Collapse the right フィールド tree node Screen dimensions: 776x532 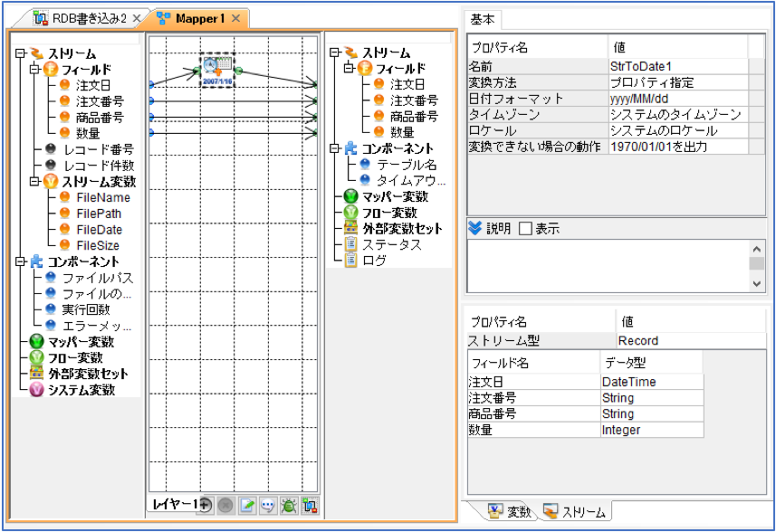(x=349, y=68)
